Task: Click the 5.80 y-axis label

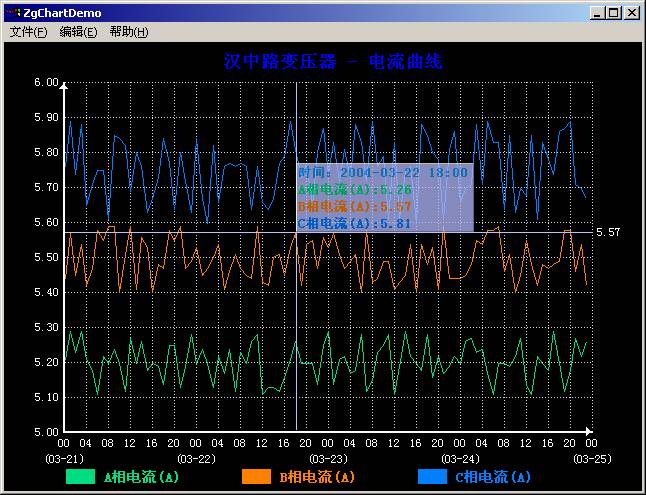Action: (46, 152)
